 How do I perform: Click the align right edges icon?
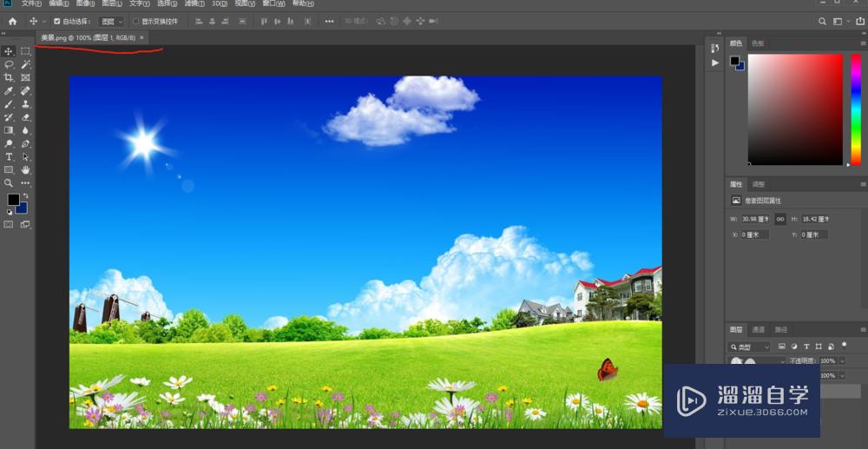[225, 22]
